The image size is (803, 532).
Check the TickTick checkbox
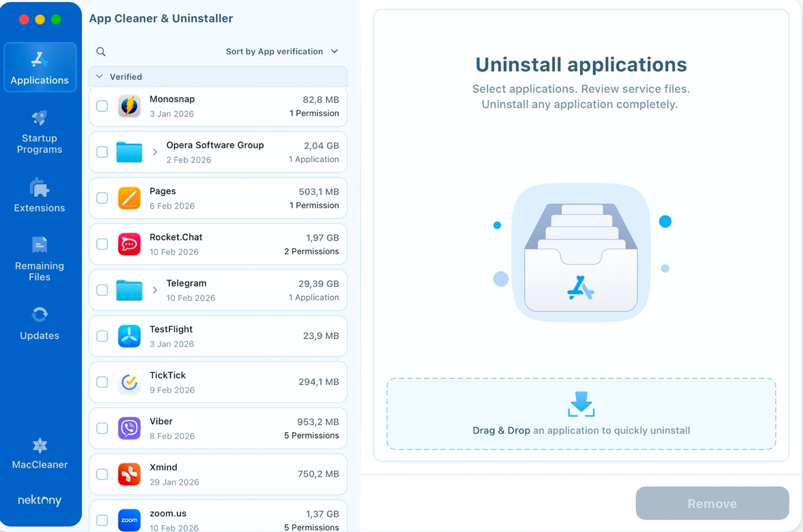point(102,382)
